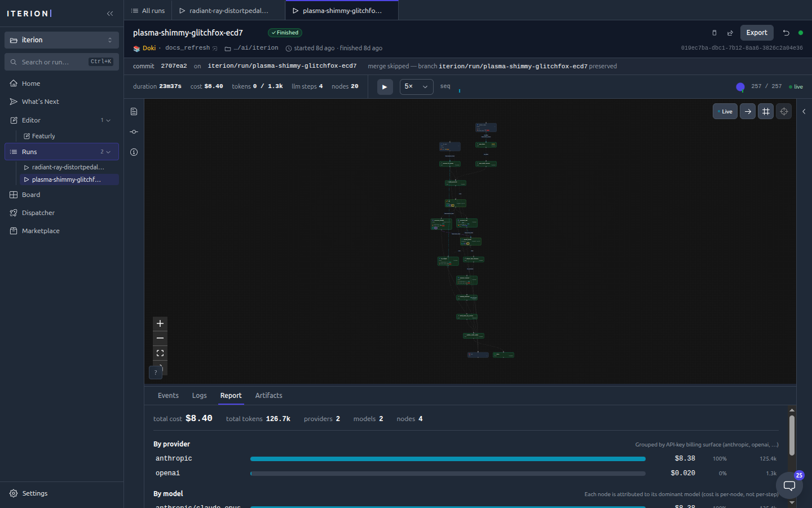Switch to the All runs tab

click(148, 11)
